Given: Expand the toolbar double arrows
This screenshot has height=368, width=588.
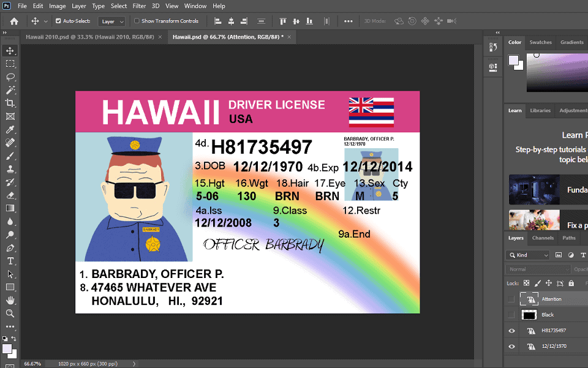Looking at the screenshot, I should click(4, 32).
